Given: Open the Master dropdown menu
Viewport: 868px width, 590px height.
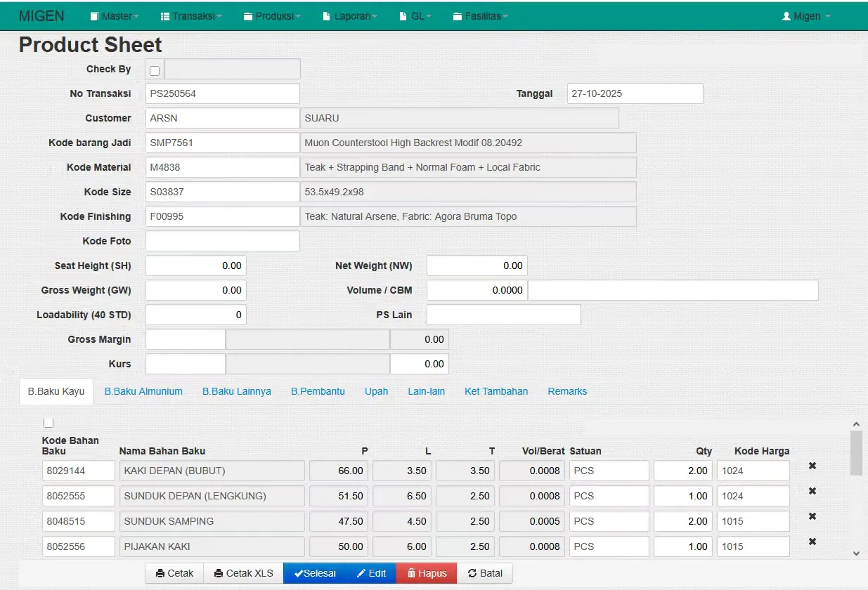Looking at the screenshot, I should click(x=115, y=15).
